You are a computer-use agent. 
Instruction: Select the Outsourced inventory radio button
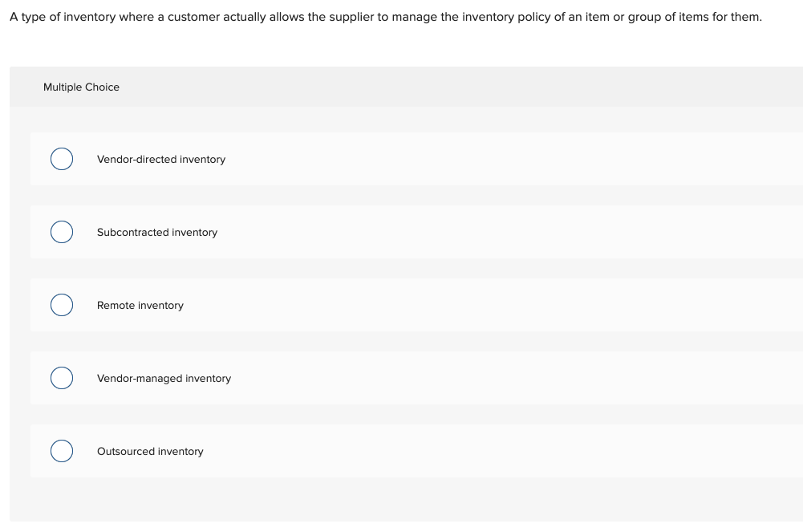click(x=62, y=451)
